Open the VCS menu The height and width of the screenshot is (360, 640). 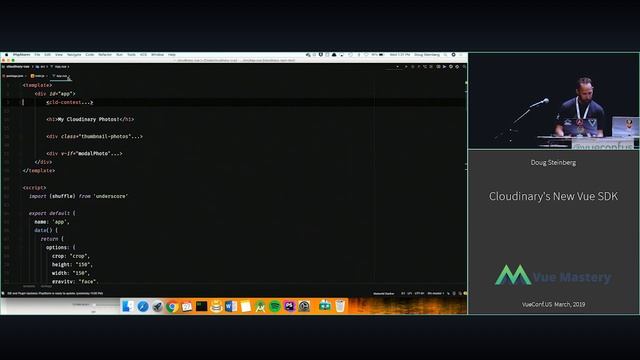click(143, 55)
